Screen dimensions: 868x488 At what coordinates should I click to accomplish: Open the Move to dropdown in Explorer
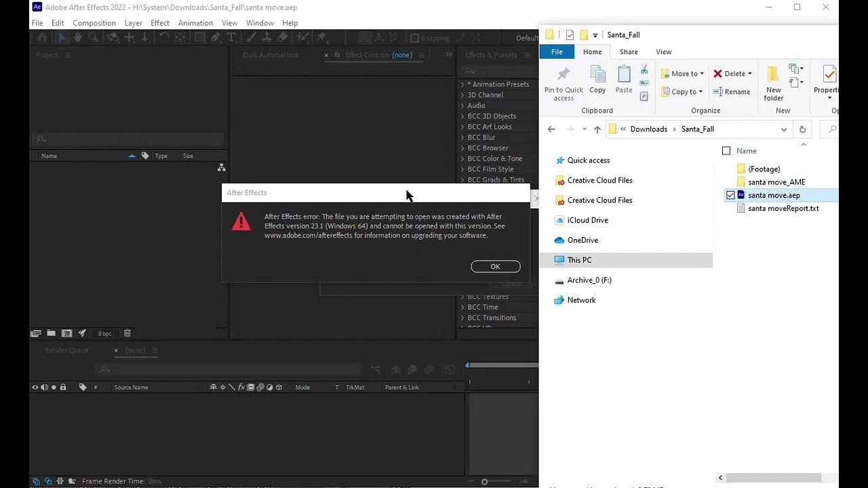click(683, 74)
